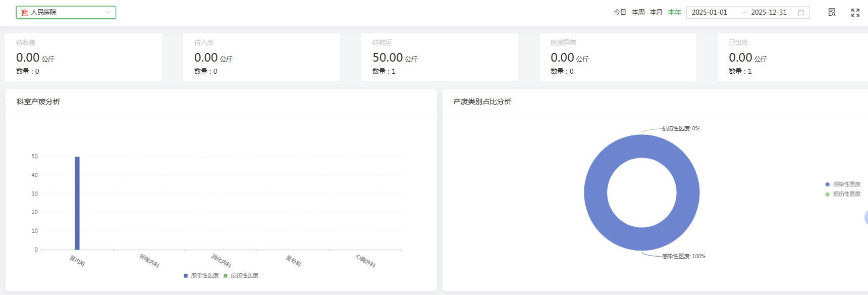Open the end date 2025-12-31 picker

click(x=768, y=13)
